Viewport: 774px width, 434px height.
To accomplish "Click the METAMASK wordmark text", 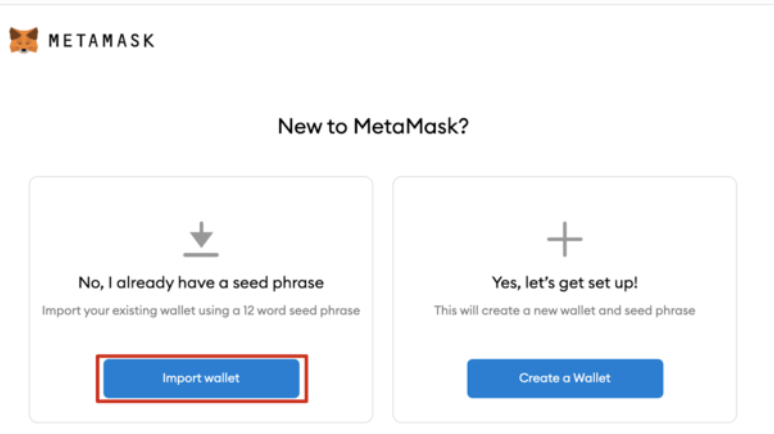I will [101, 41].
